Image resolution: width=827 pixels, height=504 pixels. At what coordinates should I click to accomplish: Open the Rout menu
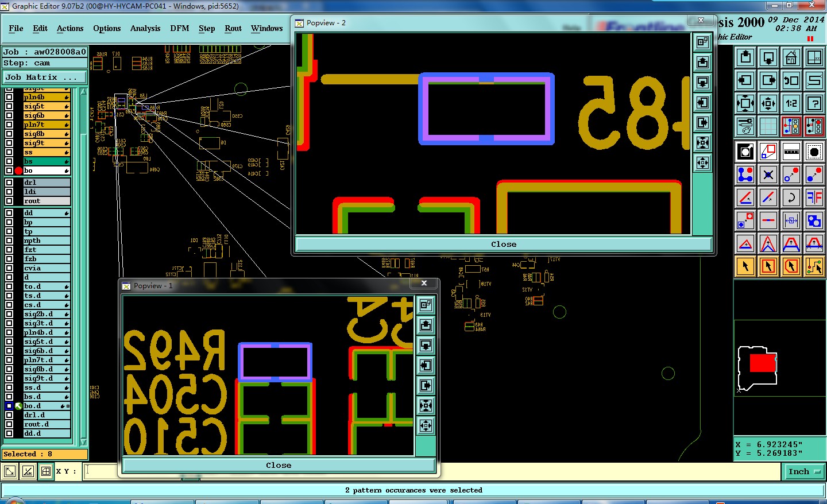233,28
